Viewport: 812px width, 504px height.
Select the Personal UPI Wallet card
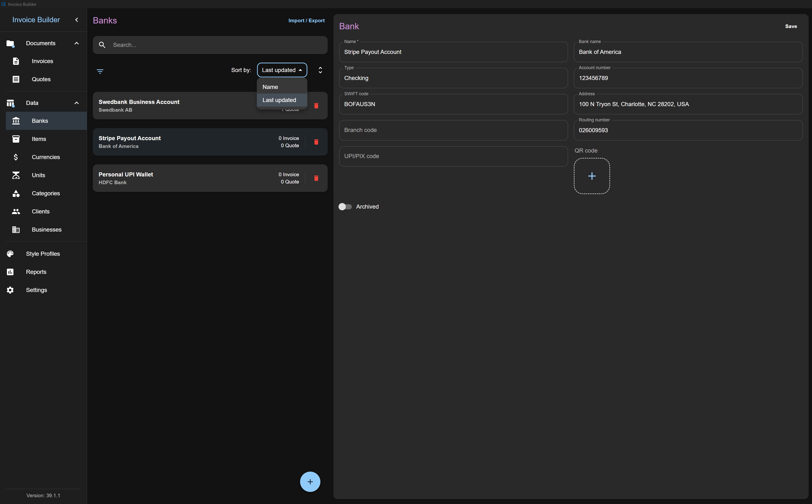tap(210, 178)
